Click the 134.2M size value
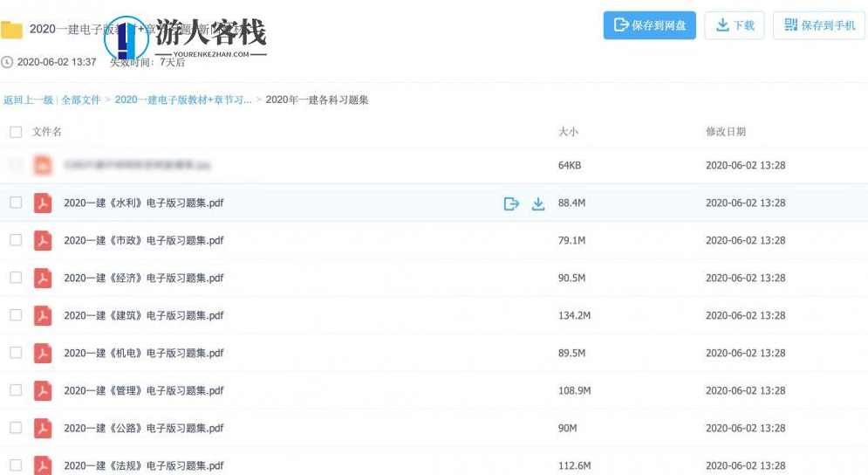 (575, 315)
